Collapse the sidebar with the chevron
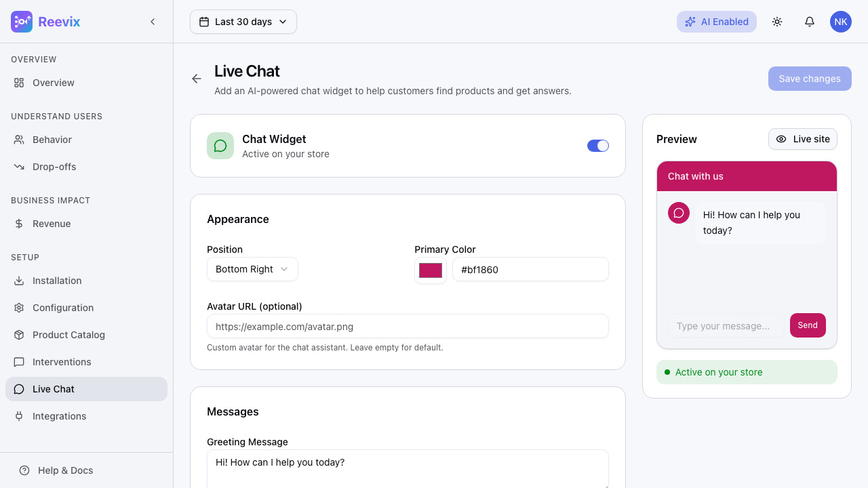The width and height of the screenshot is (868, 488). coord(153,22)
